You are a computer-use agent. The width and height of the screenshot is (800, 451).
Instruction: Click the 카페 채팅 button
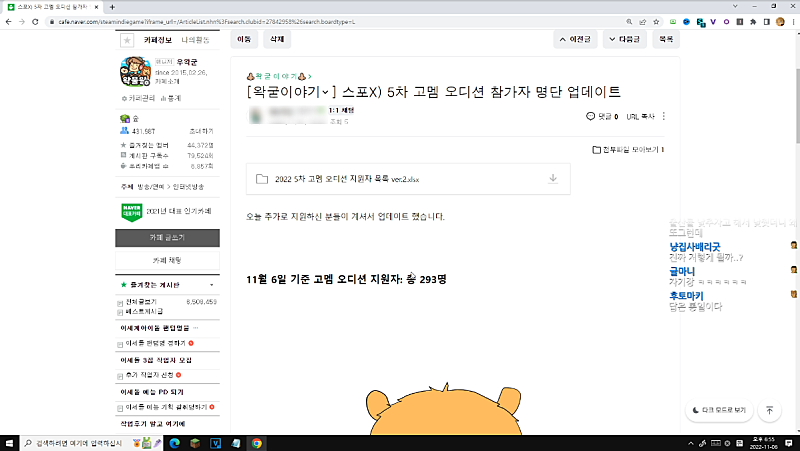click(167, 260)
